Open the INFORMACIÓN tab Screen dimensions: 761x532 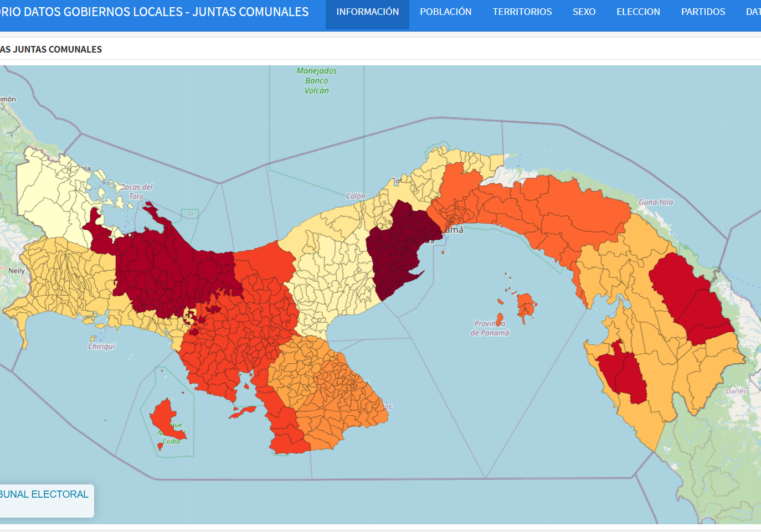[x=367, y=12]
